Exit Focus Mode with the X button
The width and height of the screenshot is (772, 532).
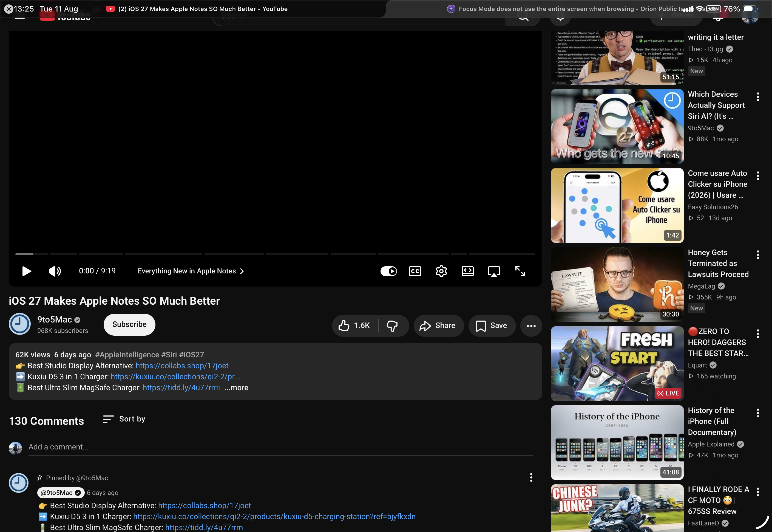point(9,9)
